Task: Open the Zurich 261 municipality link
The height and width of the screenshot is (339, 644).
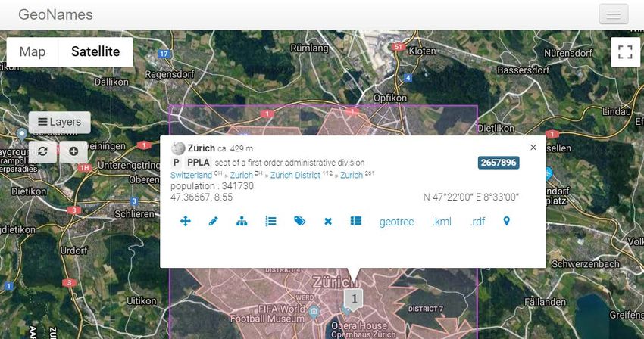Action: (352, 176)
